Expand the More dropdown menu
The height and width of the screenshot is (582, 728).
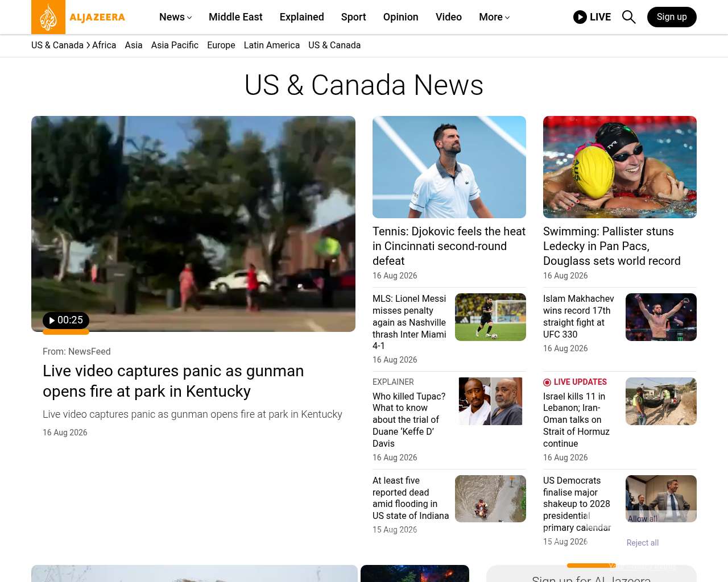point(494,17)
